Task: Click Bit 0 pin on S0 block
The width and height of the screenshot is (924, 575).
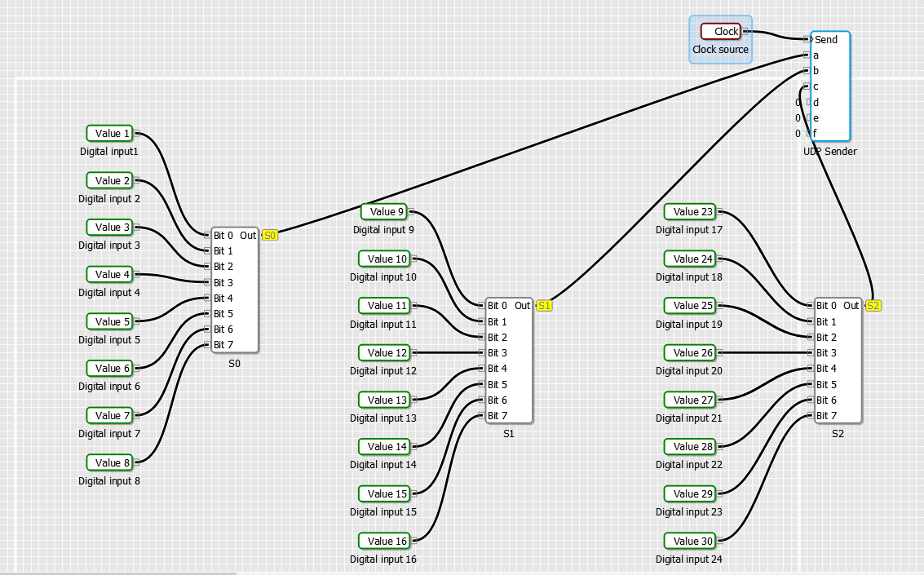Action: [x=207, y=235]
